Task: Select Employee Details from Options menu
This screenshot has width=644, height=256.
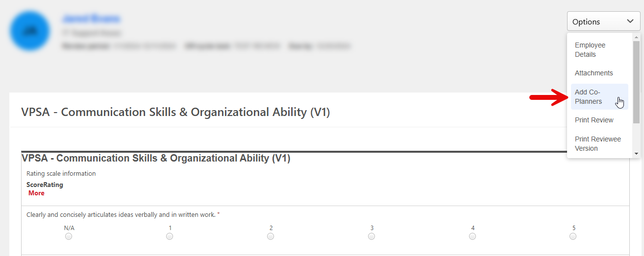Action: click(590, 50)
